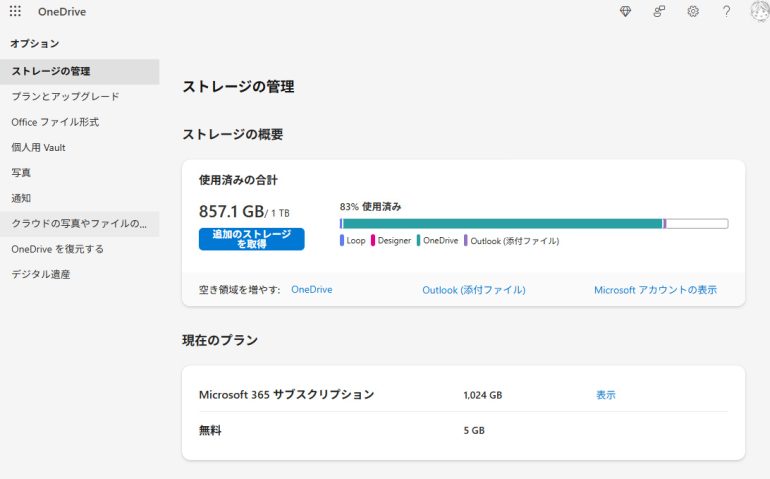Open プランとアップグレード in sidebar

point(65,97)
